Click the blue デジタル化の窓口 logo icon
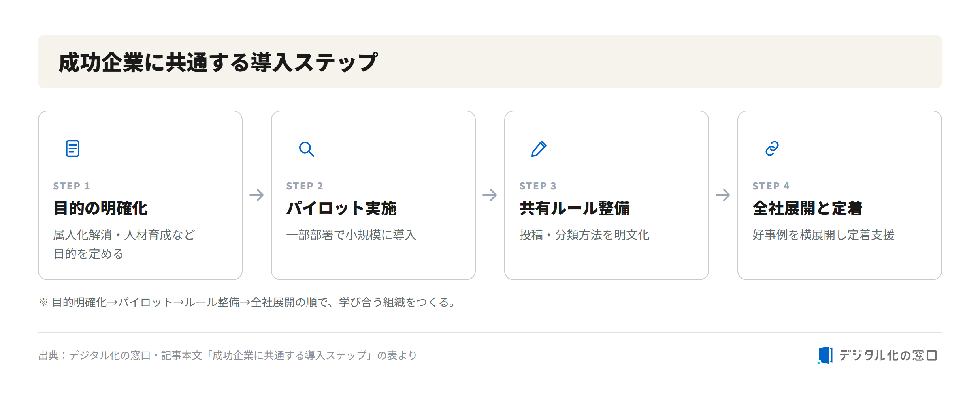The height and width of the screenshot is (401, 980). click(x=825, y=355)
